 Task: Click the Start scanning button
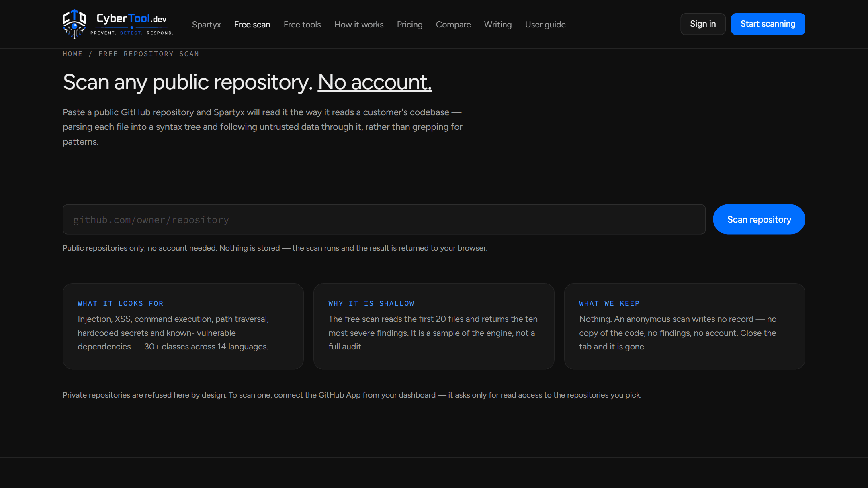point(768,24)
